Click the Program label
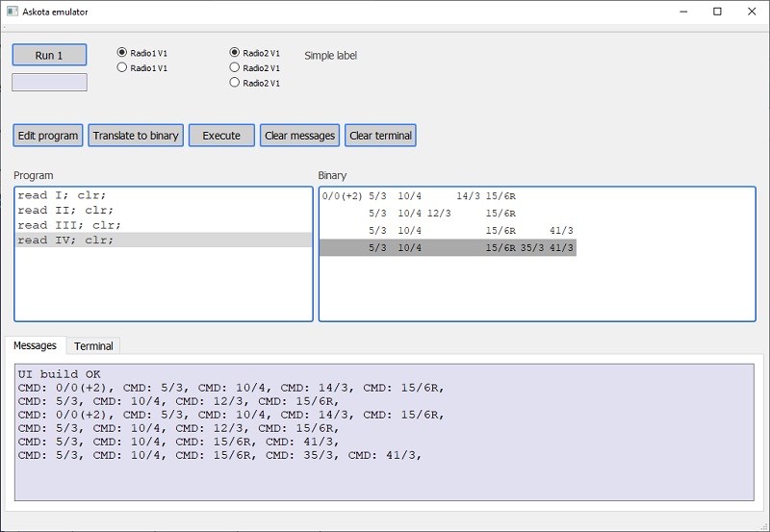The height and width of the screenshot is (532, 770). coord(34,176)
